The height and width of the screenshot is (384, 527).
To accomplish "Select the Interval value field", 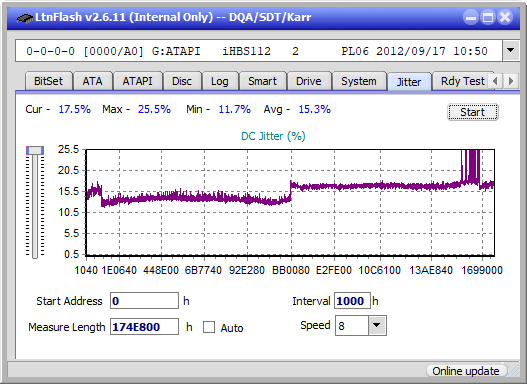I will (352, 301).
